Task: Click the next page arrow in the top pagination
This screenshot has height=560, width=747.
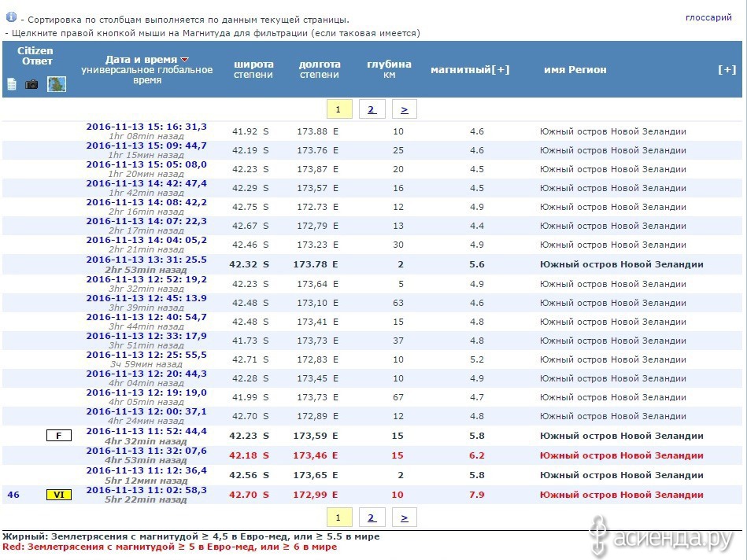Action: click(x=404, y=109)
